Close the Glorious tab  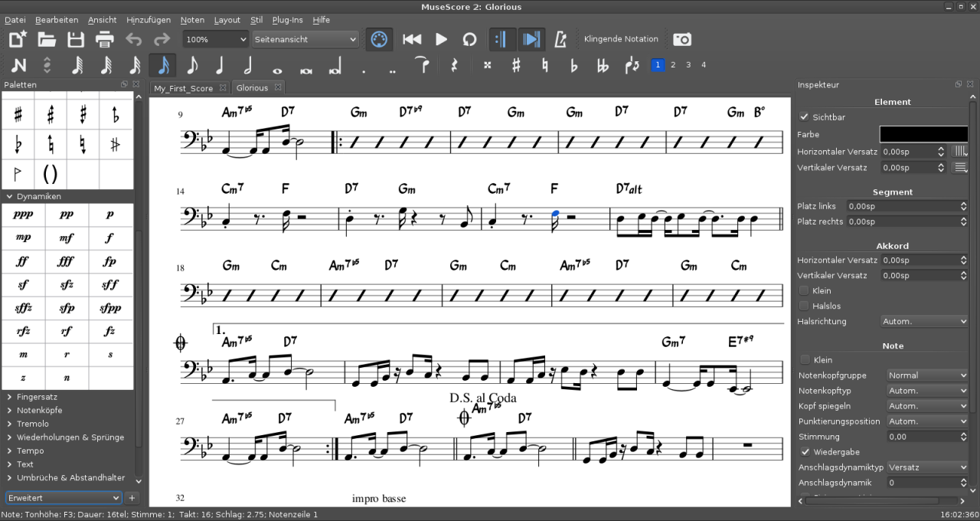click(278, 87)
